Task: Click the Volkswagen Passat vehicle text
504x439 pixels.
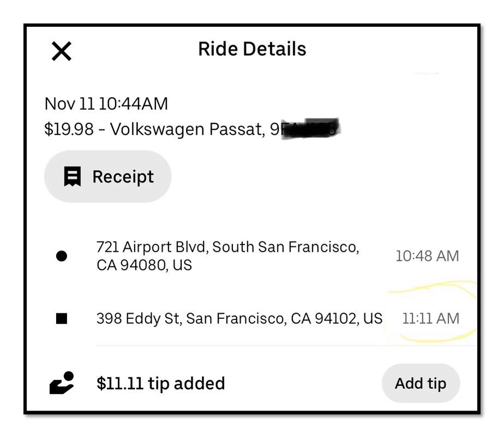Action: [x=188, y=129]
